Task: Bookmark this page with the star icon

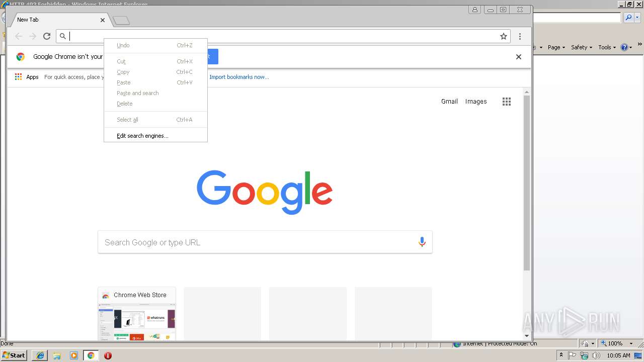Action: (x=503, y=36)
